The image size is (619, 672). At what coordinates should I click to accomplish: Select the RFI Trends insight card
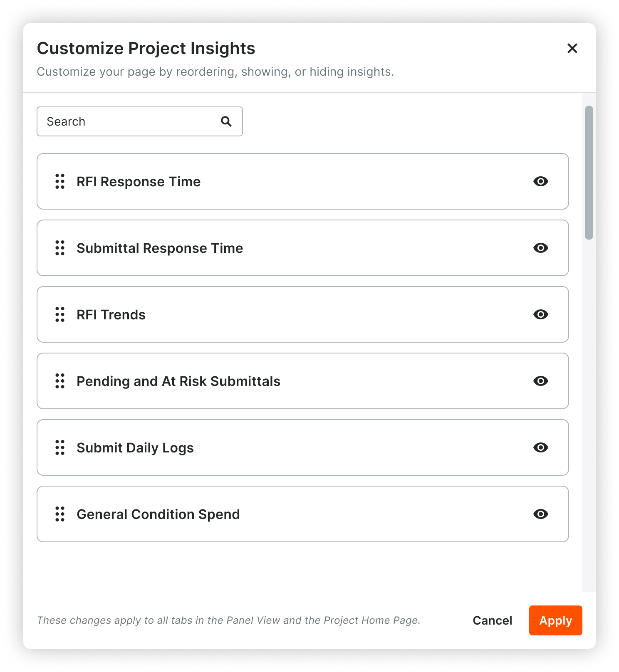click(x=291, y=314)
